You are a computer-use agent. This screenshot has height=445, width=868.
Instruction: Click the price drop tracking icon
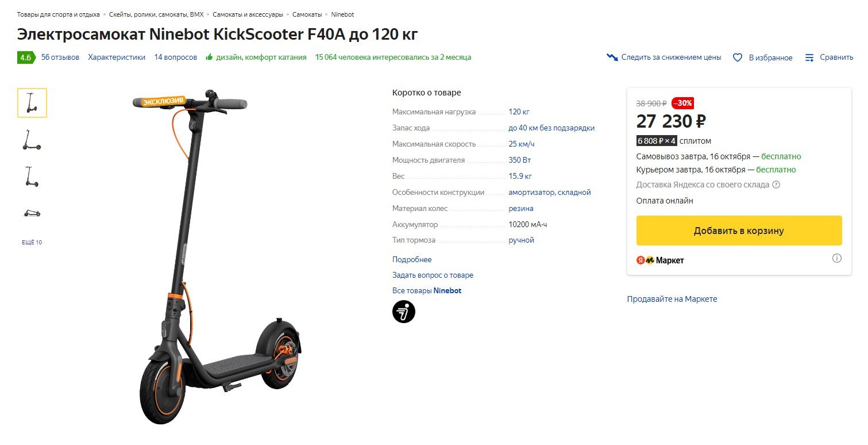click(612, 57)
